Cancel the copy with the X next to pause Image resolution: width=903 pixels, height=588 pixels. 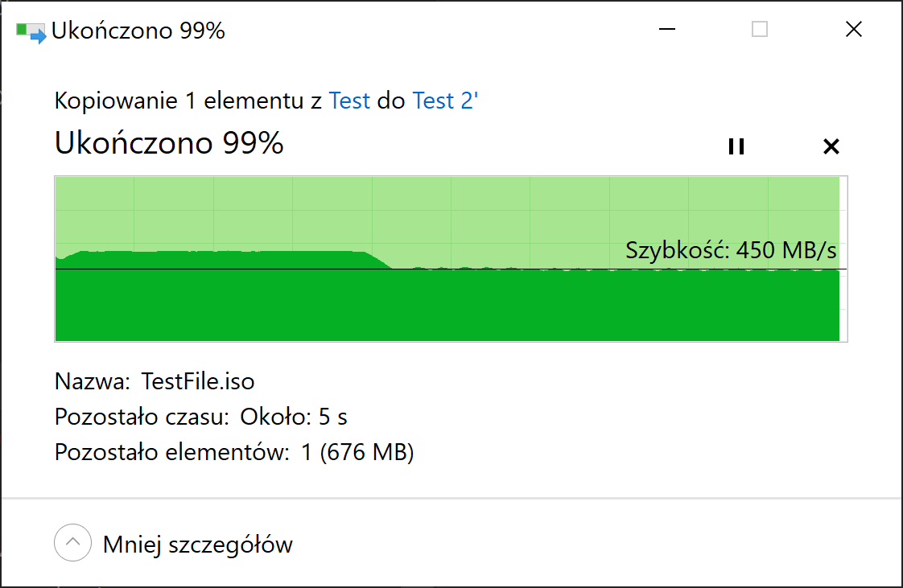pos(831,146)
